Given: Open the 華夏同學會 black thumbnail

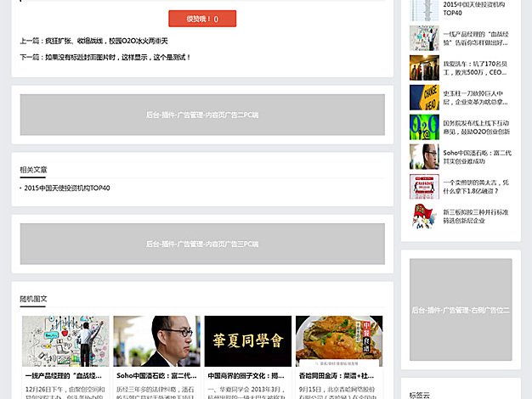Looking at the screenshot, I should (x=248, y=341).
